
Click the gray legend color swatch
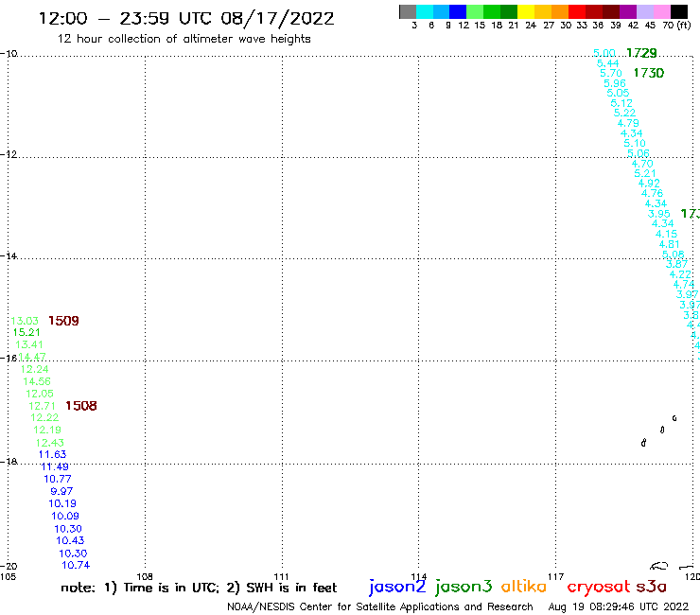(x=408, y=11)
